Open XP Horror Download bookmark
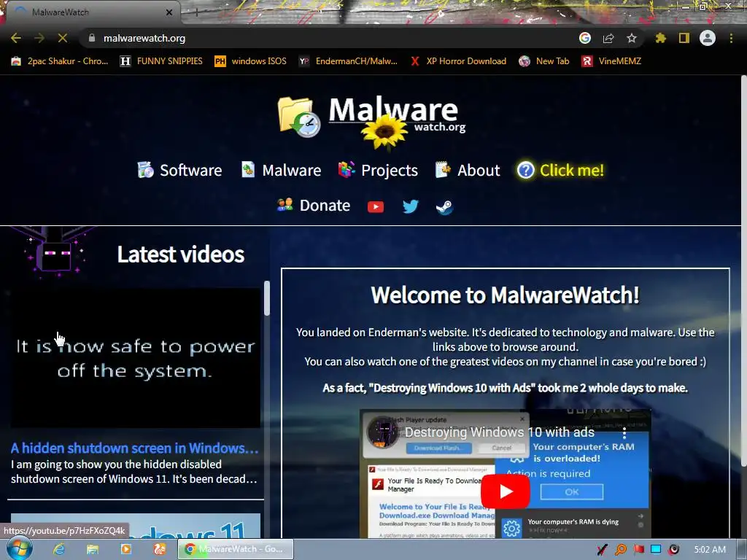This screenshot has width=747, height=560. click(x=458, y=61)
